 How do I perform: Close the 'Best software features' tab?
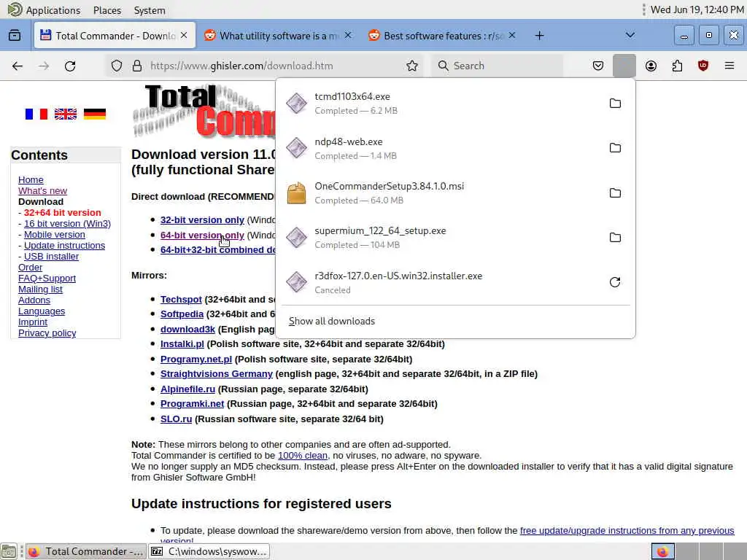click(512, 35)
